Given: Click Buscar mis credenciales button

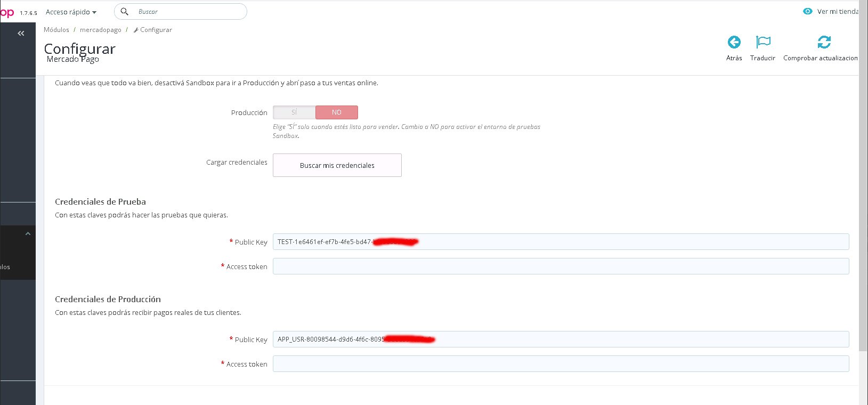Looking at the screenshot, I should pos(337,165).
